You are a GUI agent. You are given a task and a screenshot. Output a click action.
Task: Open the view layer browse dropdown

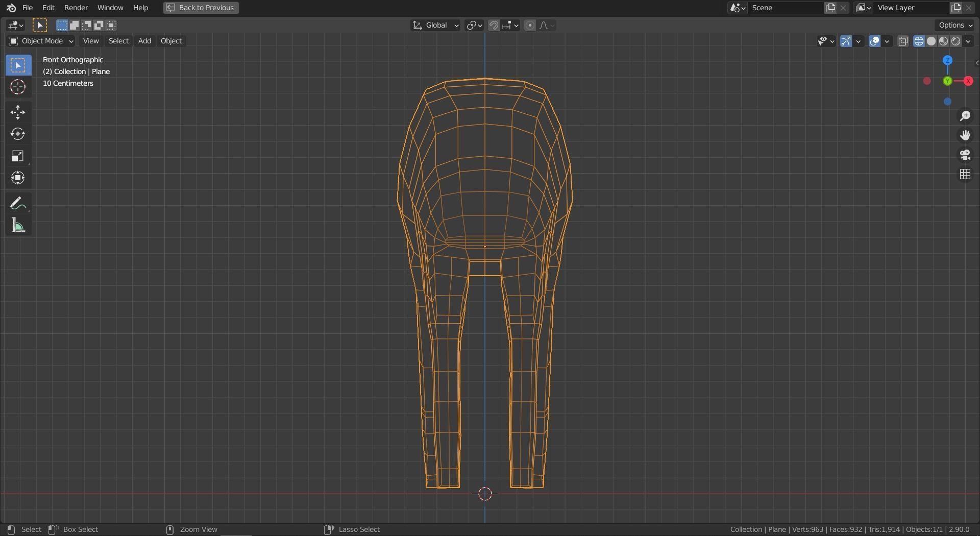tap(863, 8)
